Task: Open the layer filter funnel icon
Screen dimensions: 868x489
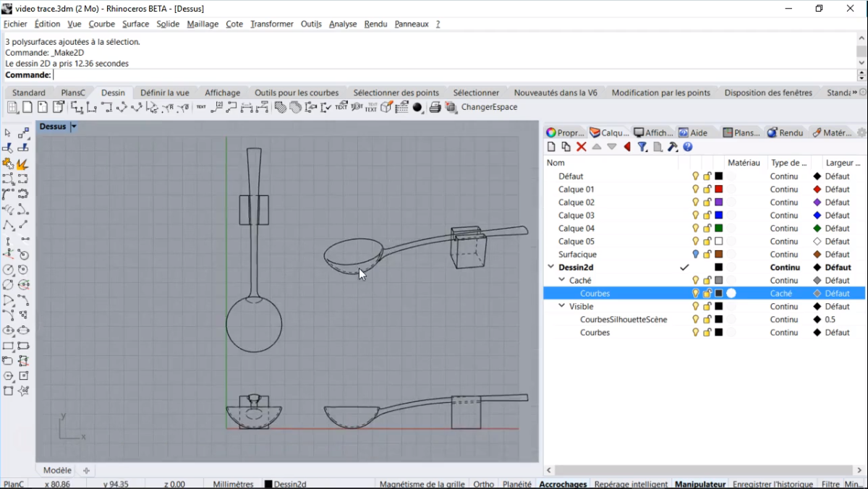Action: (x=642, y=147)
